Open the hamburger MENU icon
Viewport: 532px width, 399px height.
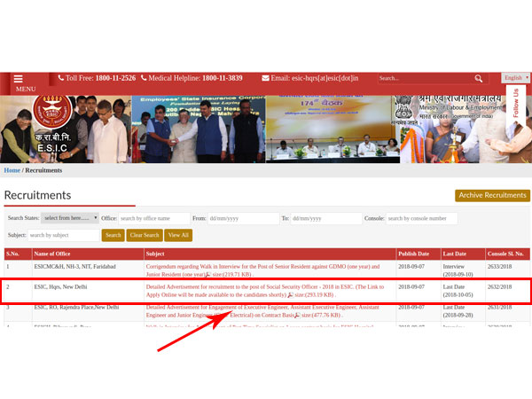(x=19, y=79)
